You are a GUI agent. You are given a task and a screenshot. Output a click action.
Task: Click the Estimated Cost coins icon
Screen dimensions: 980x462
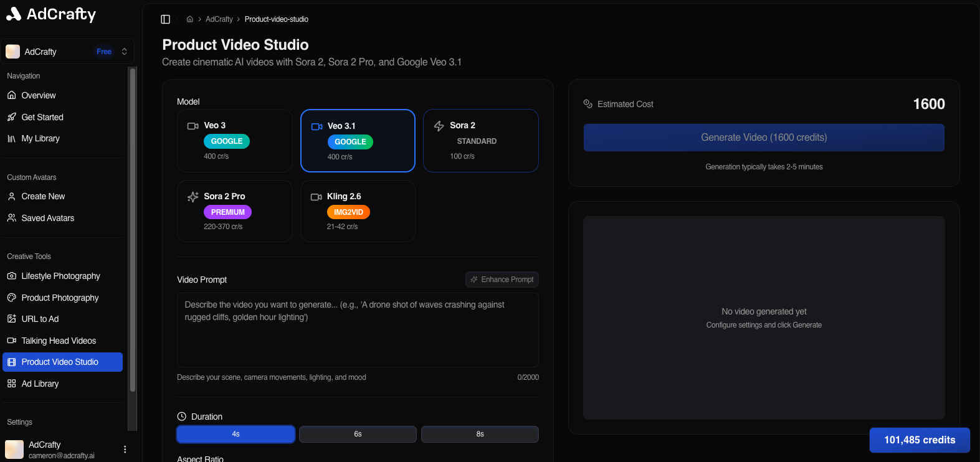tap(588, 104)
